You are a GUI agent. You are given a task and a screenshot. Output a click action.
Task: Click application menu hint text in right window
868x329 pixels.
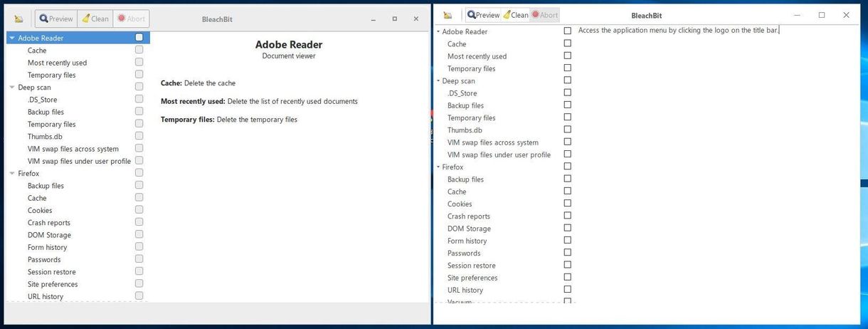point(679,30)
